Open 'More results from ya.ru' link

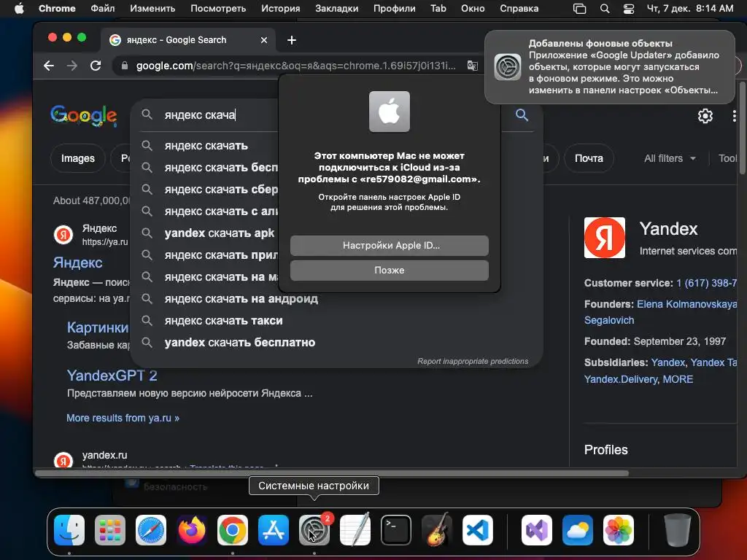(x=123, y=418)
